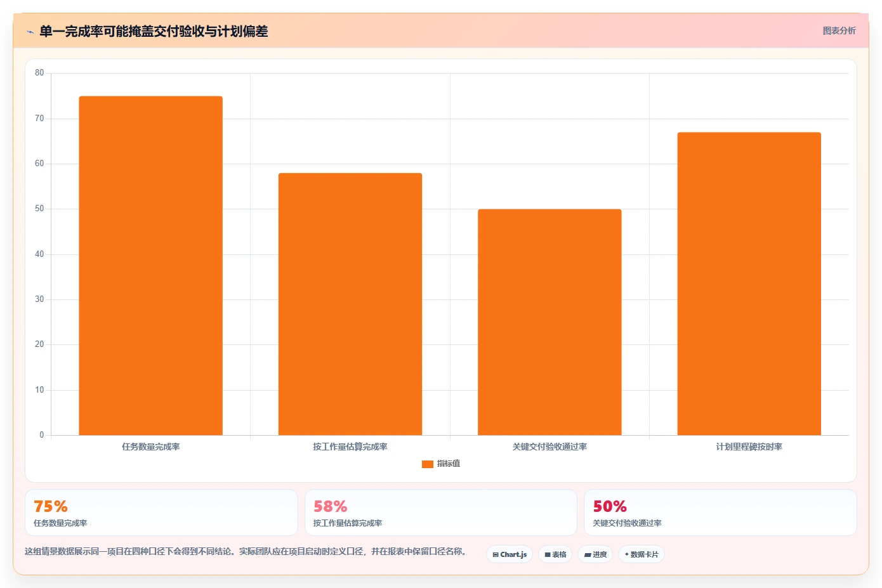882x588 pixels.
Task: Click the 表格 chip square icon
Action: pos(548,555)
